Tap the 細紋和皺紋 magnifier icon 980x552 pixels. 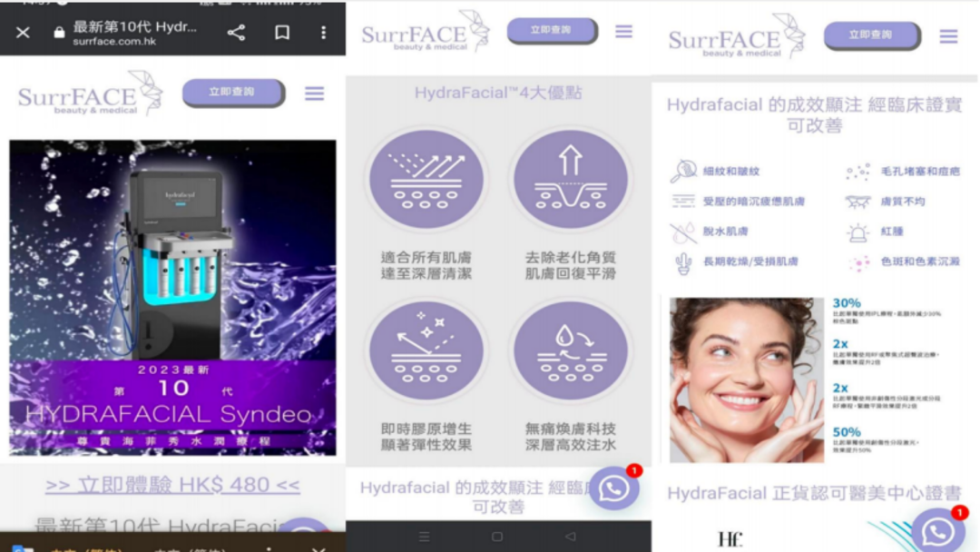point(683,171)
